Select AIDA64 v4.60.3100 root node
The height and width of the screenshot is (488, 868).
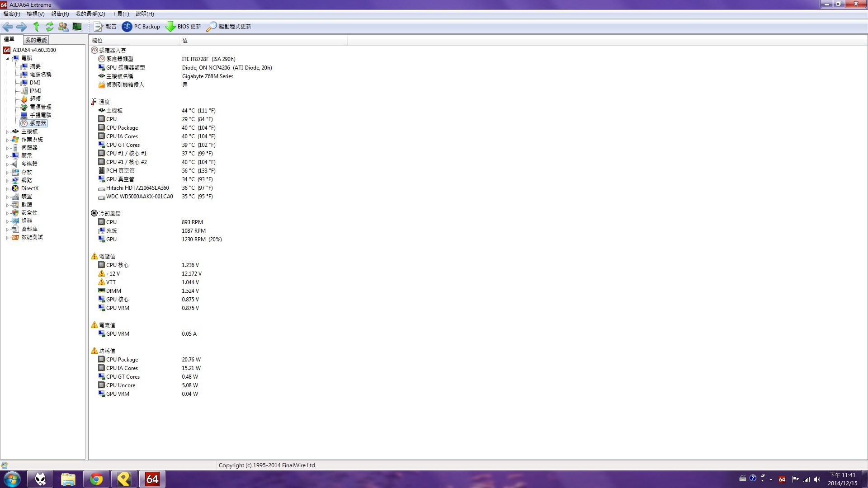point(30,50)
